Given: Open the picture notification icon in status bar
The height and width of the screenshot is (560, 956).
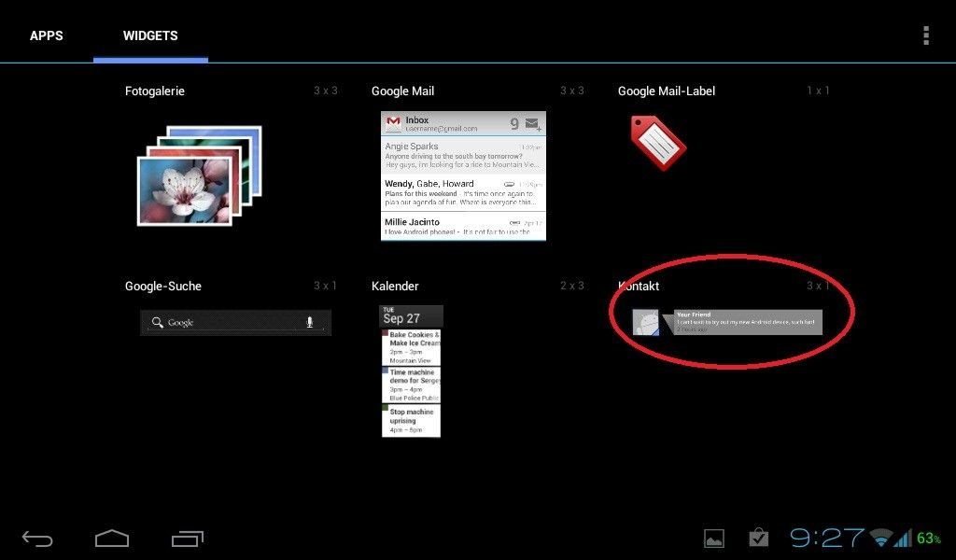Looking at the screenshot, I should pos(714,538).
